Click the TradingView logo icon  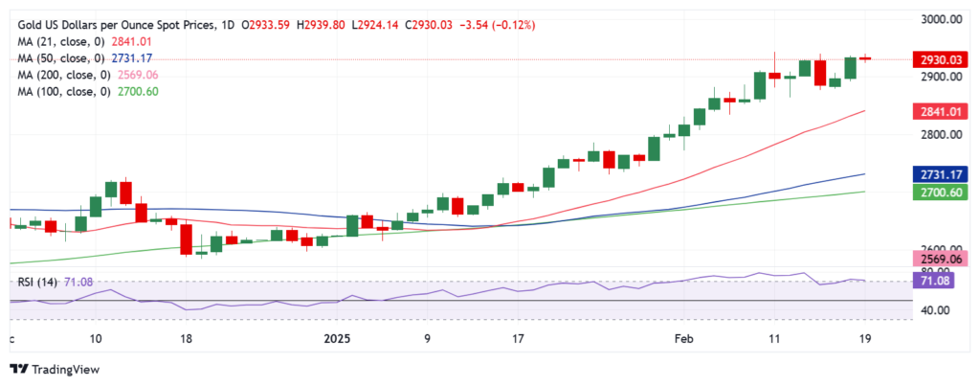[x=19, y=369]
